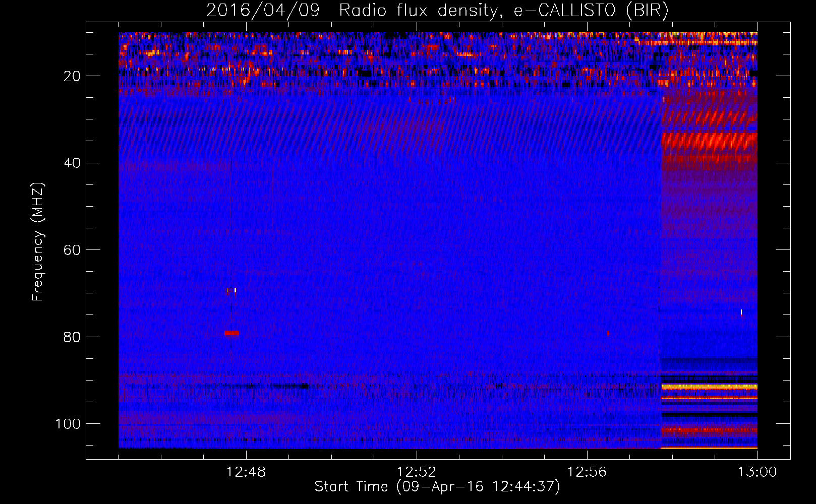816x504 pixels.
Task: Click the 20 frequency tick label
Action: tap(73, 76)
